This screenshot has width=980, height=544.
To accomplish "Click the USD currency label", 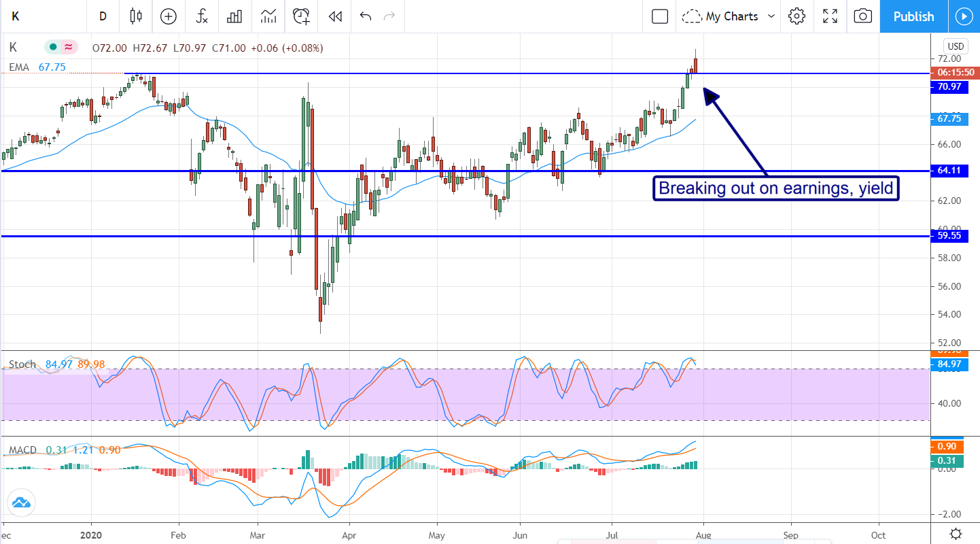I will (x=956, y=46).
